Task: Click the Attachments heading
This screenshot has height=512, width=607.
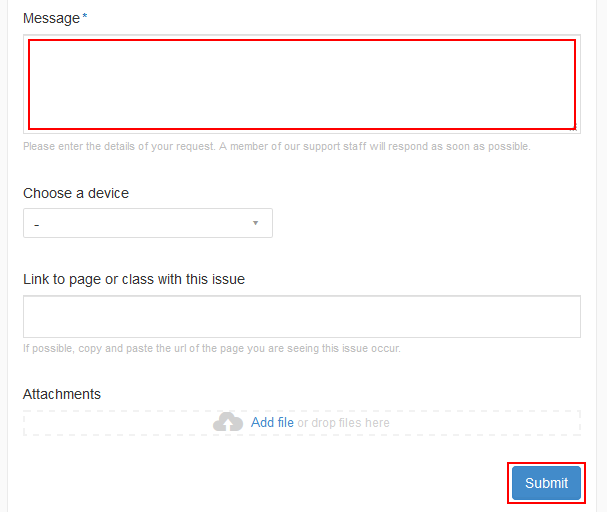Action: [62, 394]
